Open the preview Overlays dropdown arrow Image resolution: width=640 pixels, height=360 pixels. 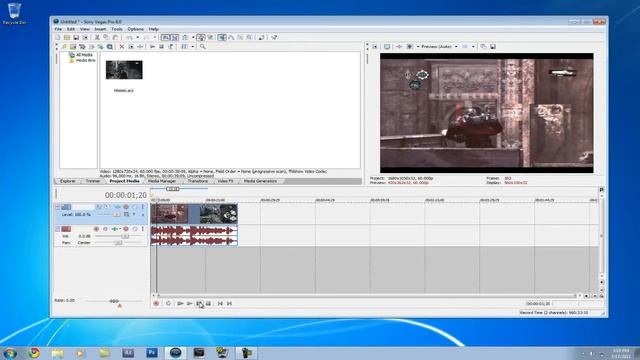(473, 47)
